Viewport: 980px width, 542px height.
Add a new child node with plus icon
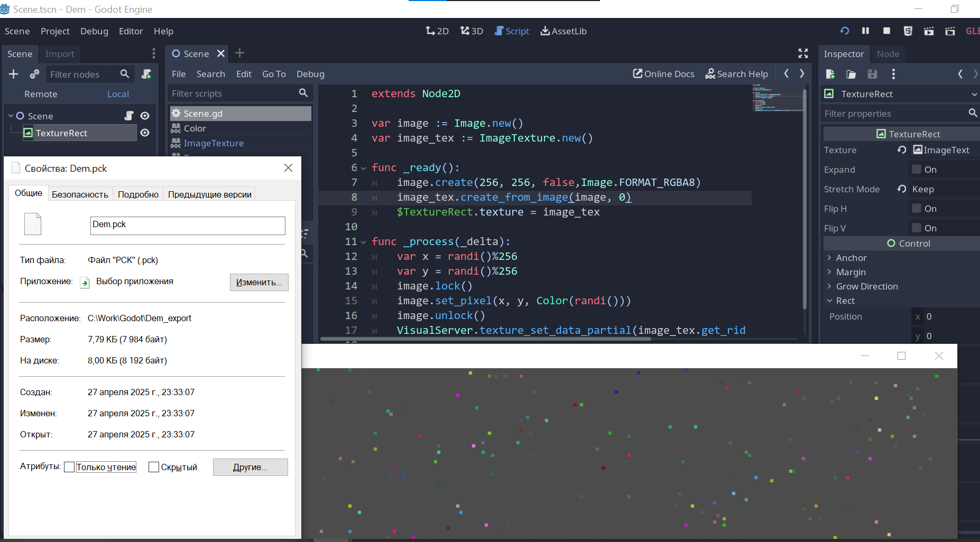click(14, 74)
